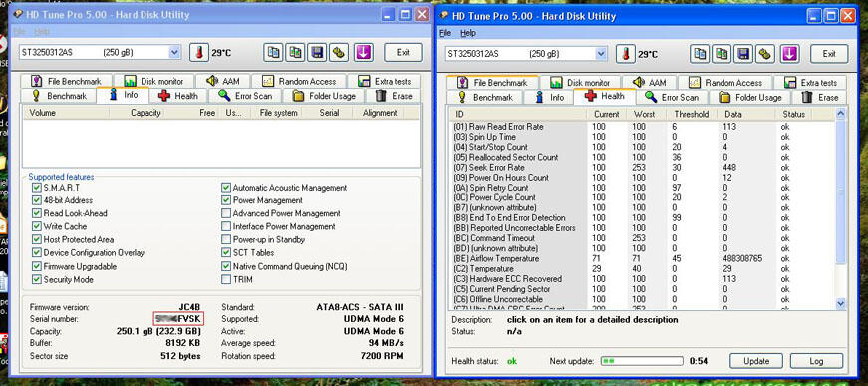Screen dimensions: 868x386
Task: Click copy screenshot icon in right window toolbar
Action: (x=722, y=54)
